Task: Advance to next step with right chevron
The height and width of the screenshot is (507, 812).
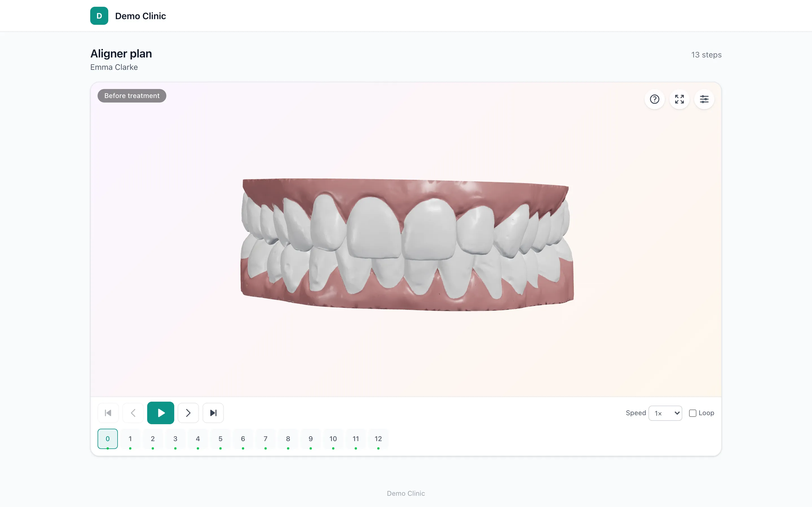Action: pos(188,413)
